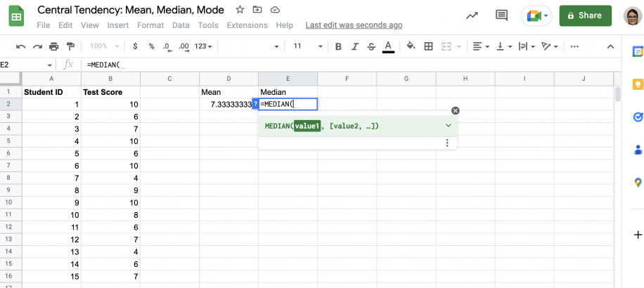
Task: Click into the formula bar
Action: tap(349, 65)
